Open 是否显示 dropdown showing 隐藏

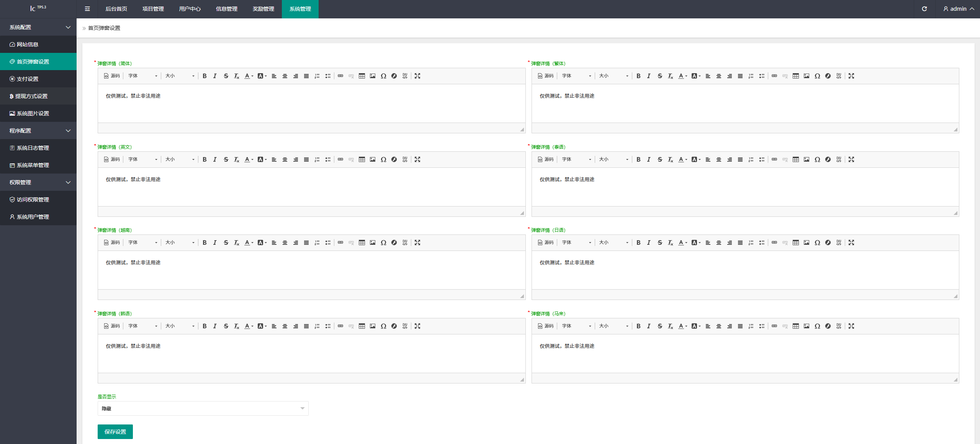point(203,408)
